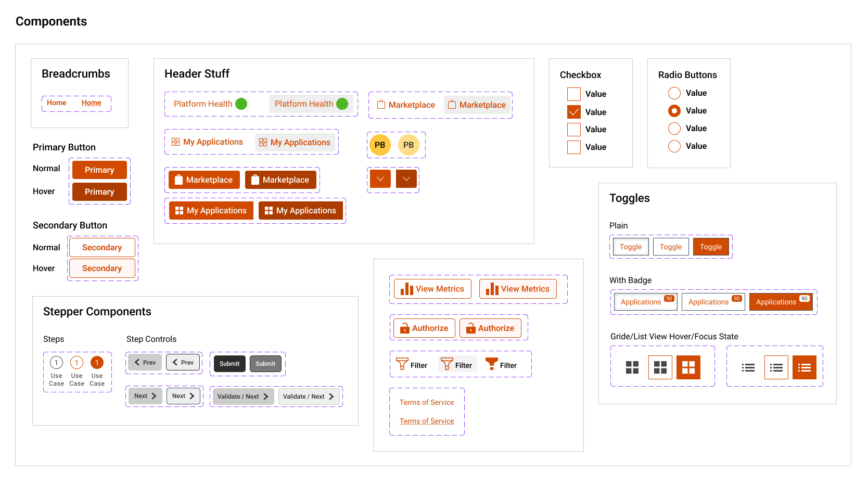Click the outlined grid view icon with border
This screenshot has width=868, height=485.
coord(660,367)
